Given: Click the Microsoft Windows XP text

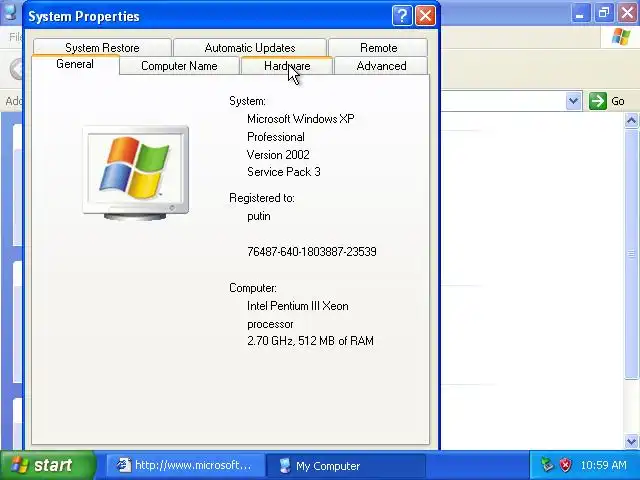Looking at the screenshot, I should (x=300, y=119).
